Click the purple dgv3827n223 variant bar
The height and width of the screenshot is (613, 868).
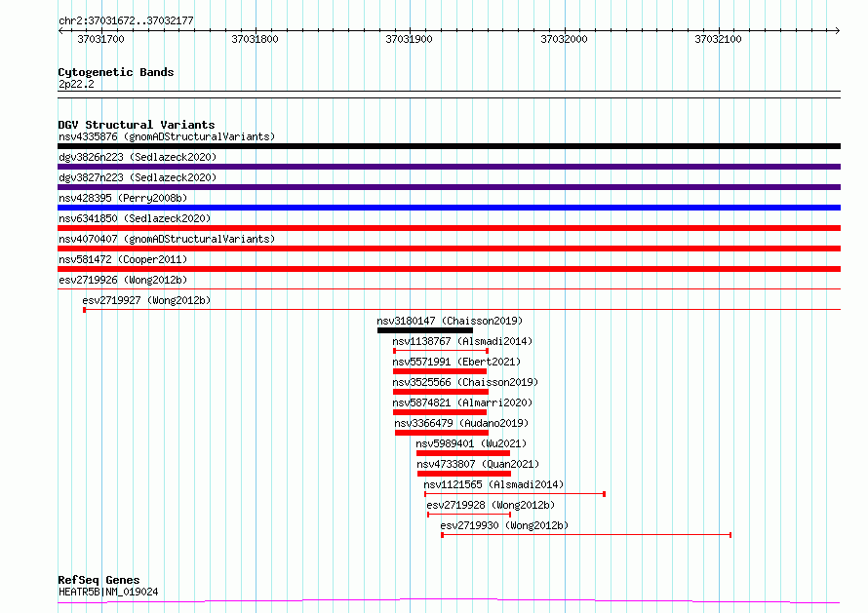tap(449, 187)
